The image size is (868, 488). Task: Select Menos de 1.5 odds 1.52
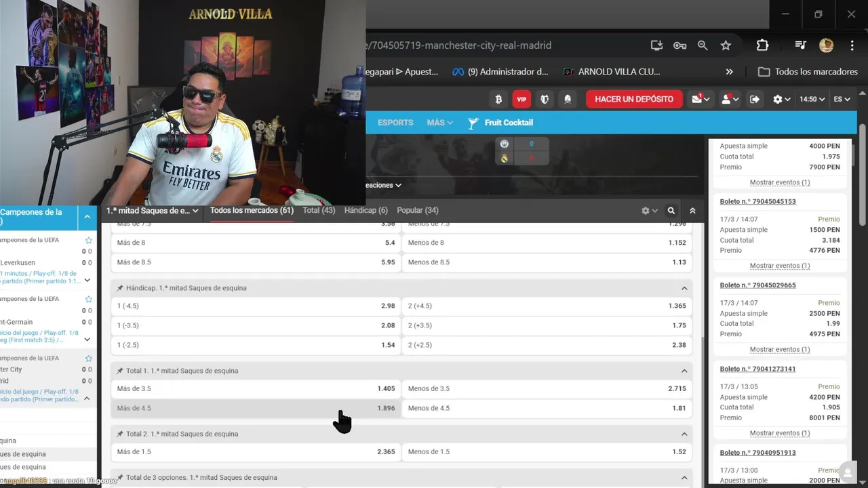547,451
